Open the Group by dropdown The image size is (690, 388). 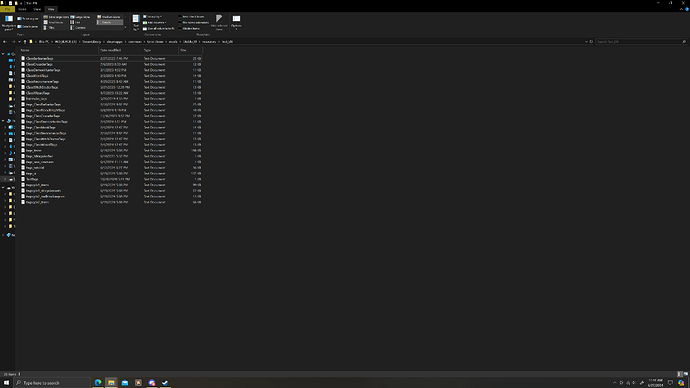153,17
